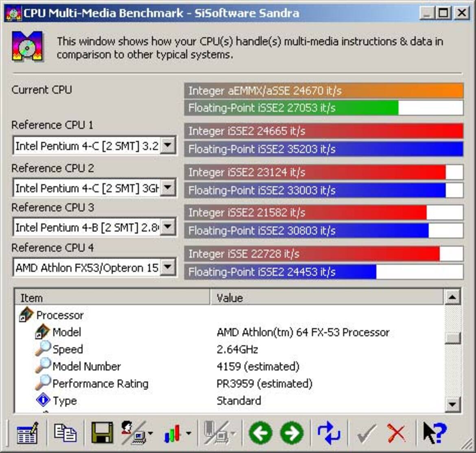Select the Type row in the list
Image resolution: width=476 pixels, height=453 pixels.
tap(229, 401)
